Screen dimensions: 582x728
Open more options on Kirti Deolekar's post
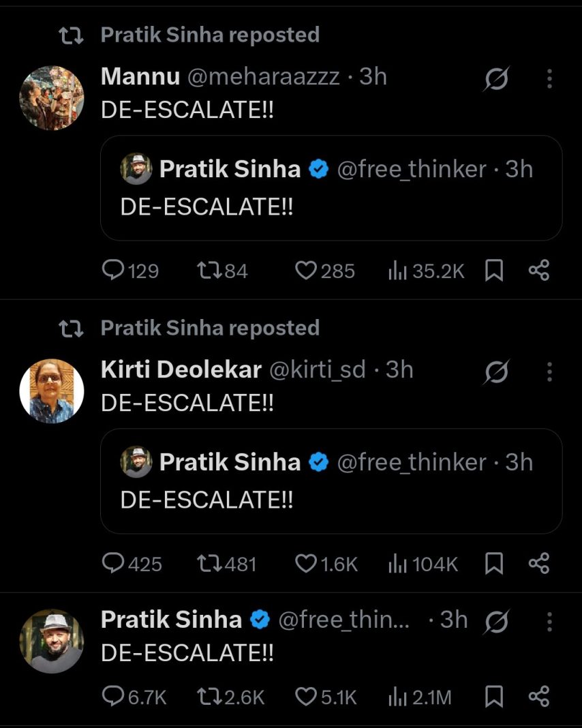point(549,372)
